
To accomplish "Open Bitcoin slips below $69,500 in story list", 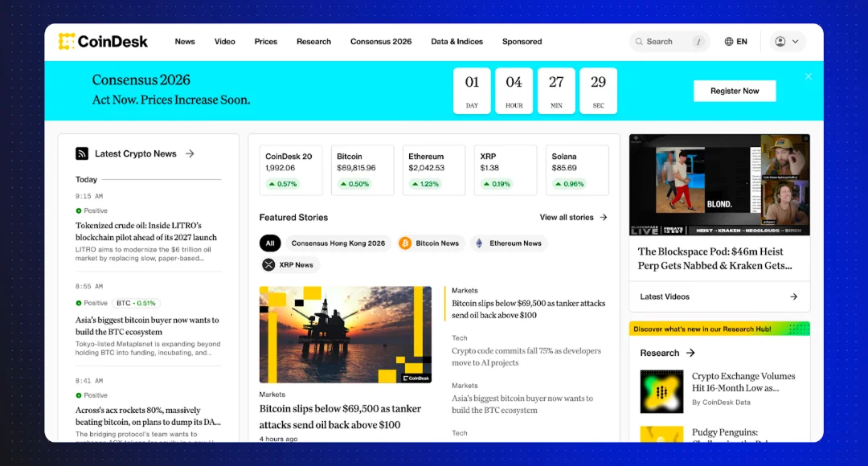I will click(528, 309).
